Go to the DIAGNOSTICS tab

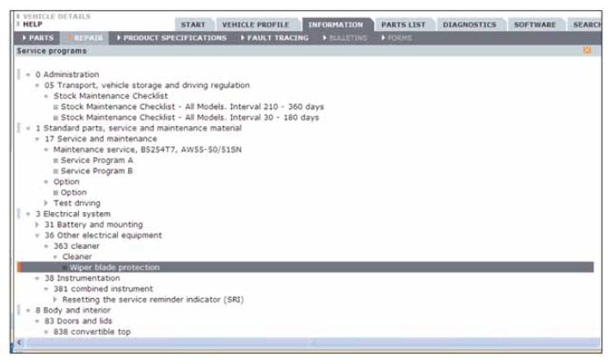(469, 25)
